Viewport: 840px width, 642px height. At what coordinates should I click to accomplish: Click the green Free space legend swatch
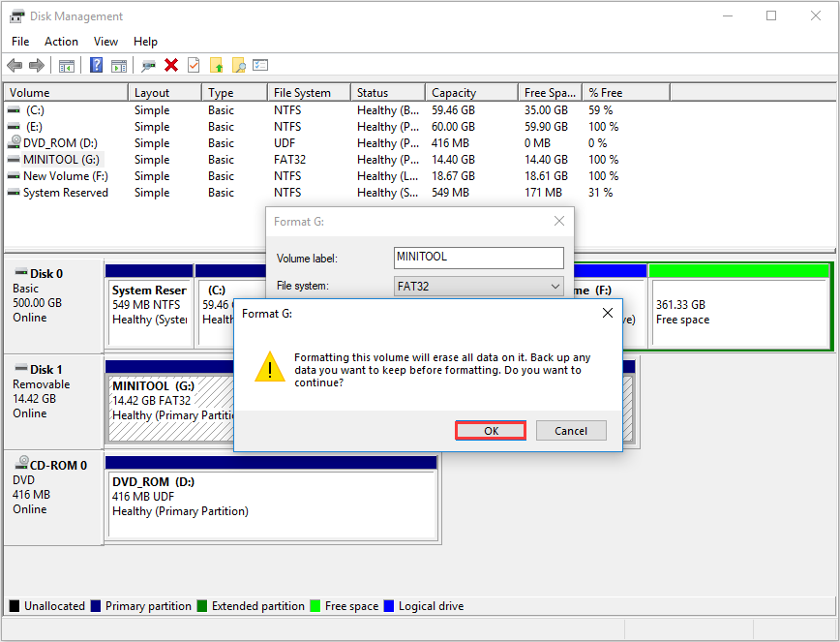(314, 605)
